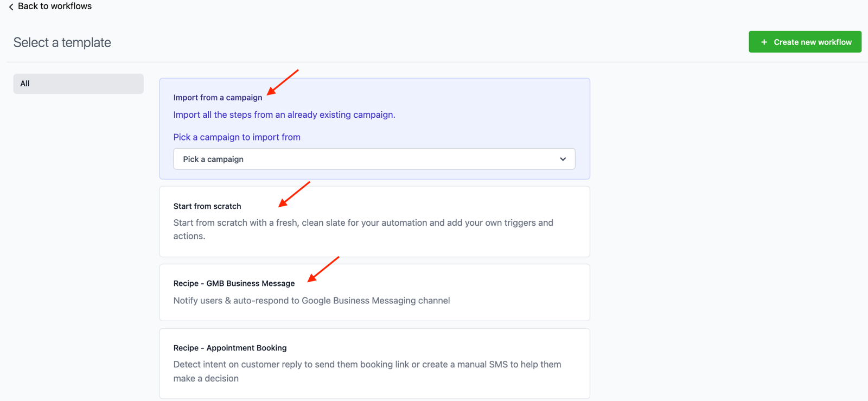
Task: Select the All category filter
Action: [x=78, y=84]
